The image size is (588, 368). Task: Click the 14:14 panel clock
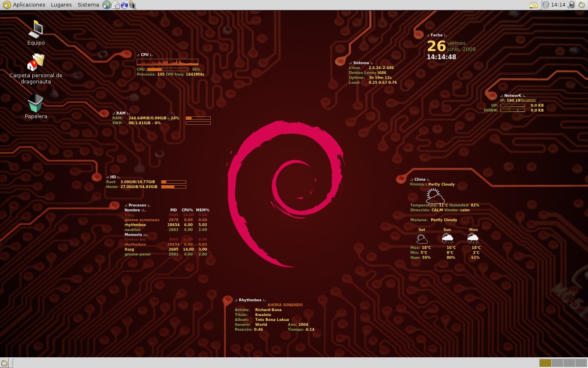(x=558, y=5)
